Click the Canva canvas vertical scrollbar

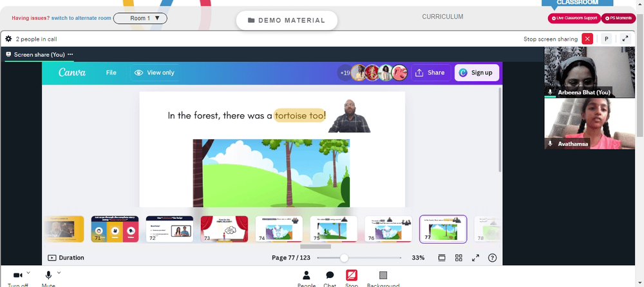point(500,130)
